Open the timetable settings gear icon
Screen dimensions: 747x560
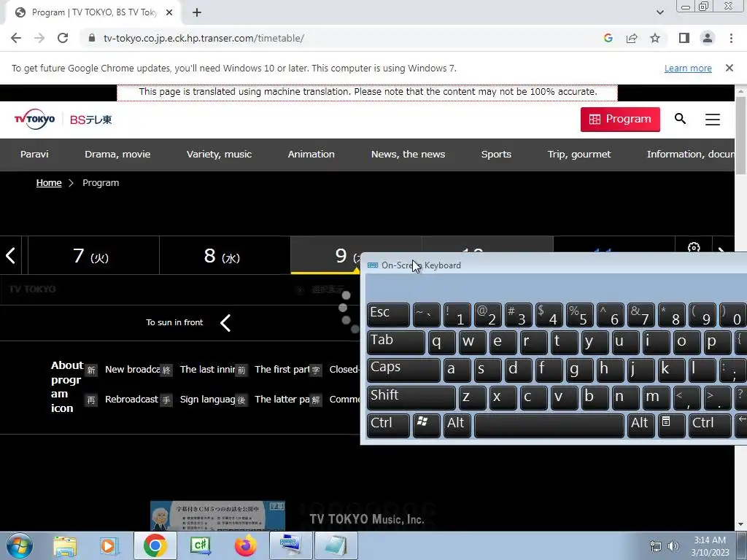point(694,246)
